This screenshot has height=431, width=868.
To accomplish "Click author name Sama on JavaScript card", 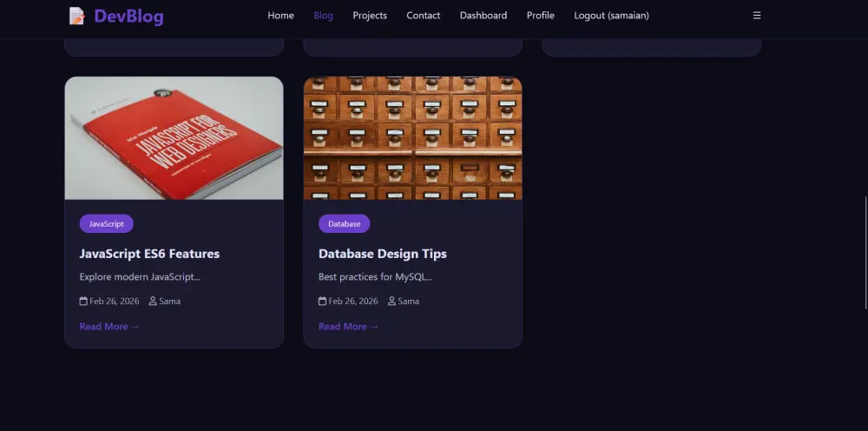I will 170,302.
